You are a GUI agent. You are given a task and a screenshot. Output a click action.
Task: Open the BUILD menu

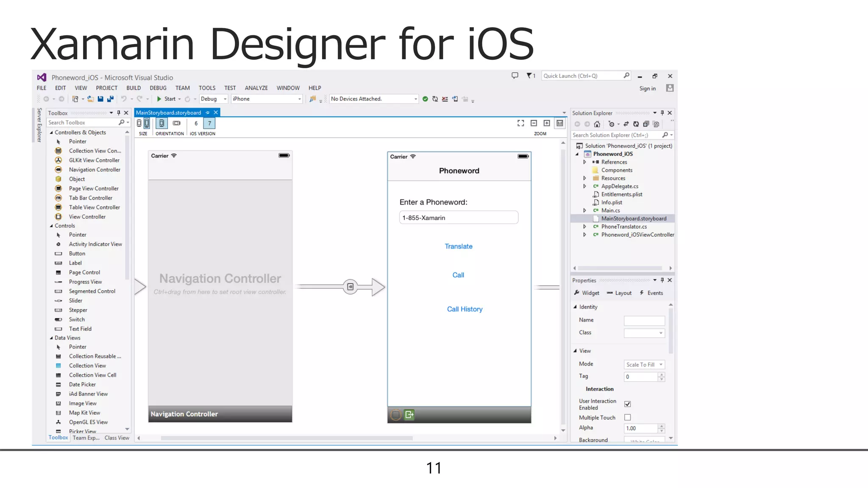click(134, 88)
